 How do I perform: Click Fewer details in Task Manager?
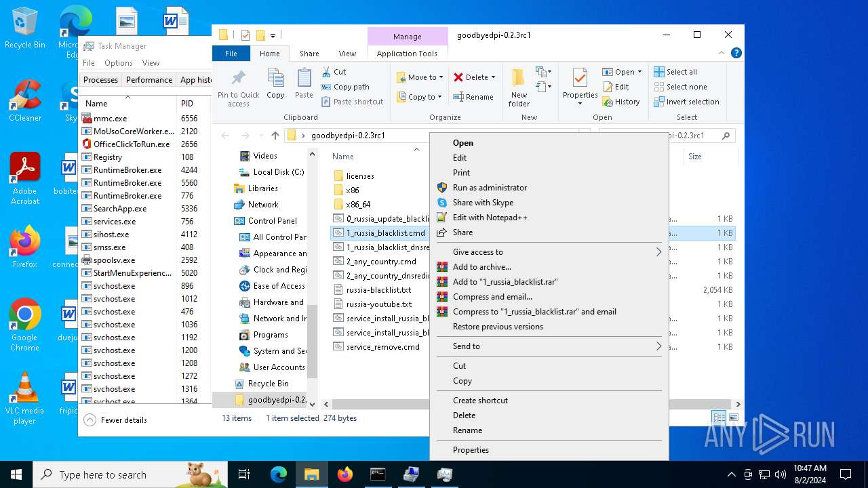click(116, 420)
